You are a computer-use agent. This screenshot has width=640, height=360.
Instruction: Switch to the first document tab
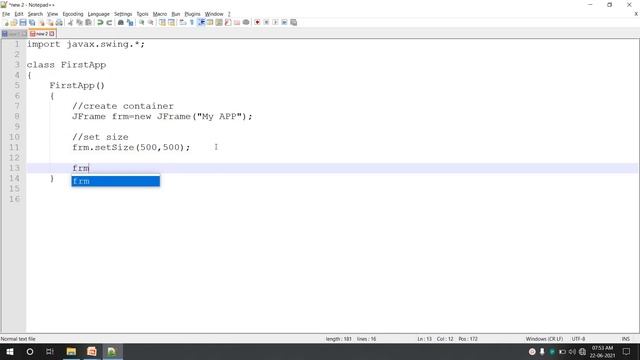point(14,34)
